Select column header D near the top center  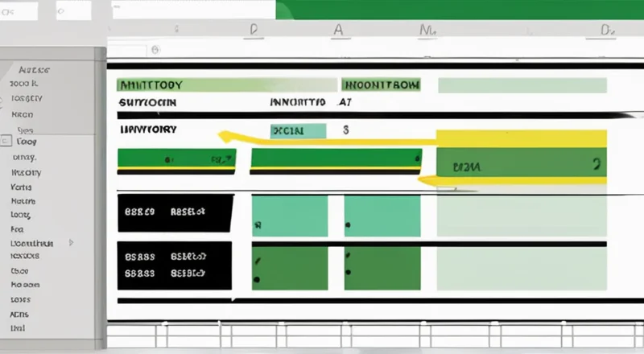pos(254,29)
